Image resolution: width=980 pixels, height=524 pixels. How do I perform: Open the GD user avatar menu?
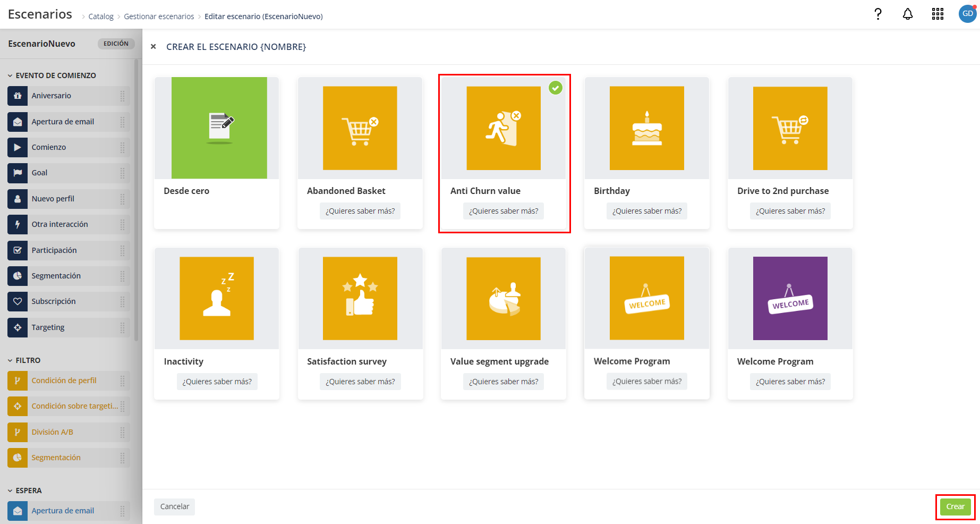coord(967,14)
